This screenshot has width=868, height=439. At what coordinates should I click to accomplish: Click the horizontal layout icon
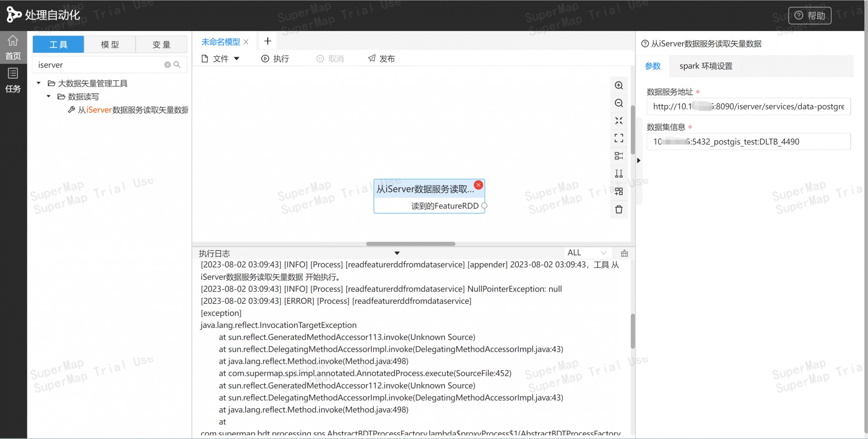[619, 156]
